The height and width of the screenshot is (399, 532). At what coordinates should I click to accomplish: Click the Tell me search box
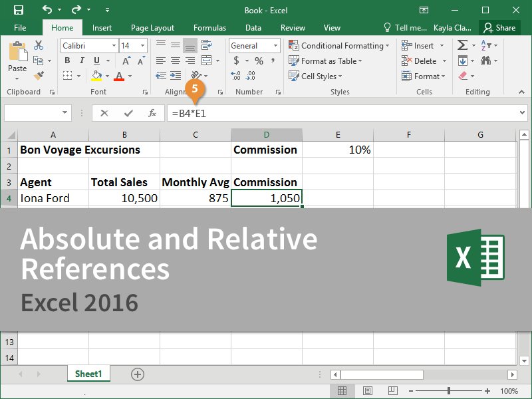pyautogui.click(x=405, y=28)
